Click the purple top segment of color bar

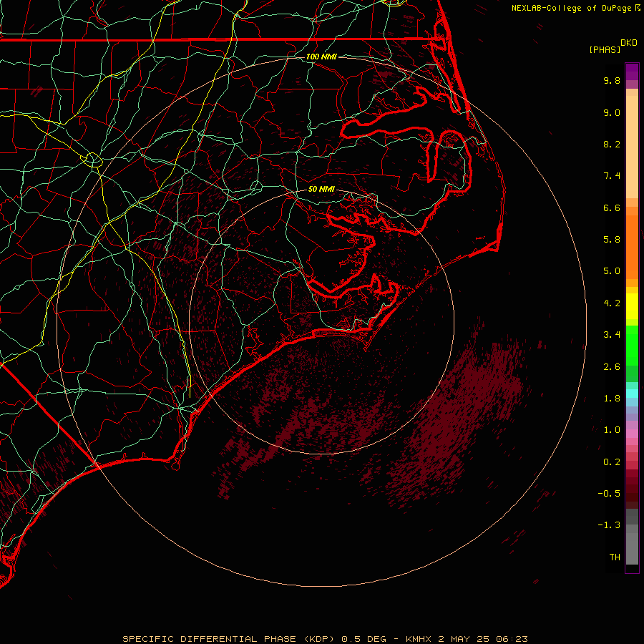[632, 72]
